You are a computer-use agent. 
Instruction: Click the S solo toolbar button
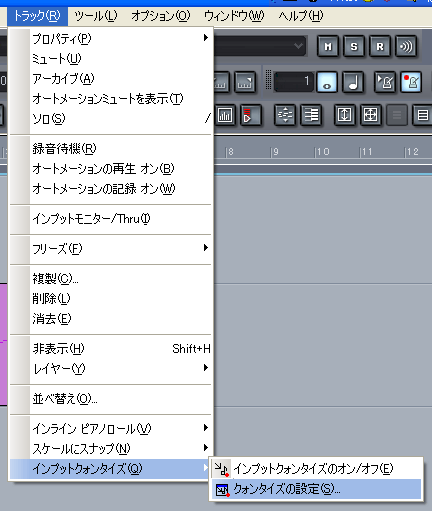[354, 46]
